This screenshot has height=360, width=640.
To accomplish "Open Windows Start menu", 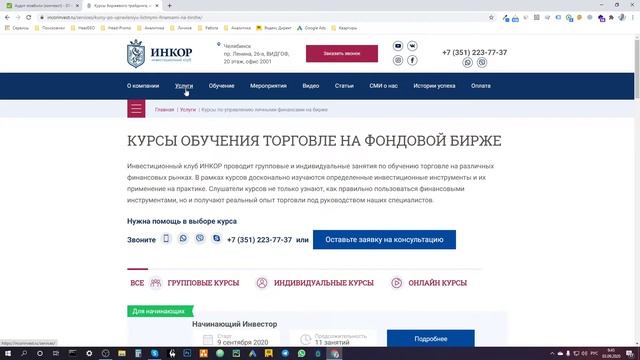I will pyautogui.click(x=8, y=353).
